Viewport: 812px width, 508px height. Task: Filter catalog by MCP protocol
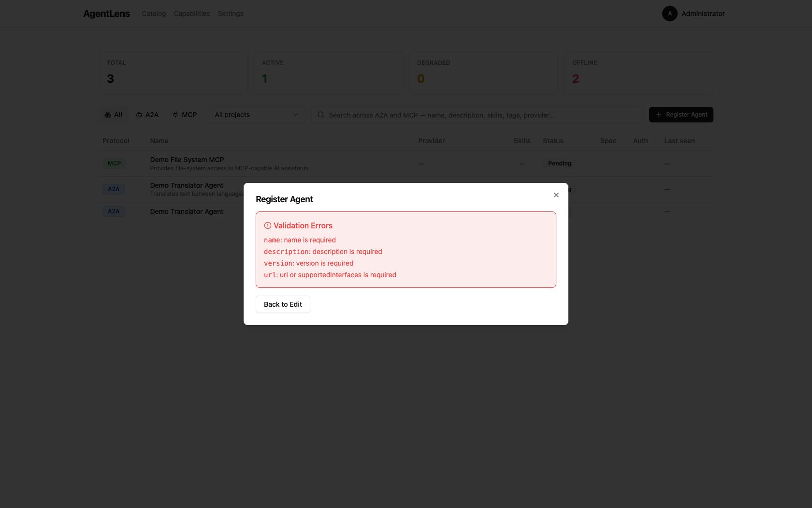(x=184, y=115)
